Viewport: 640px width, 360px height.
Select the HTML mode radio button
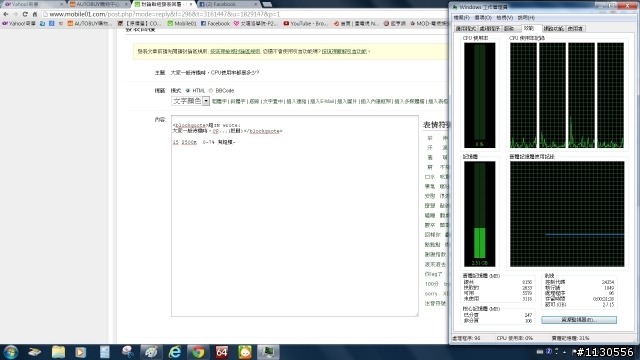188,91
